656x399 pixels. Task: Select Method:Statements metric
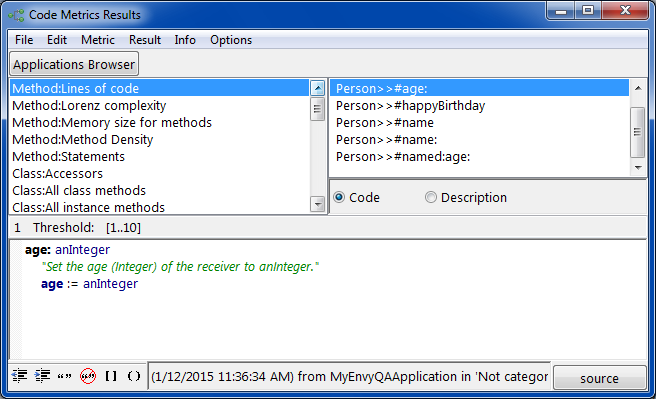point(159,156)
